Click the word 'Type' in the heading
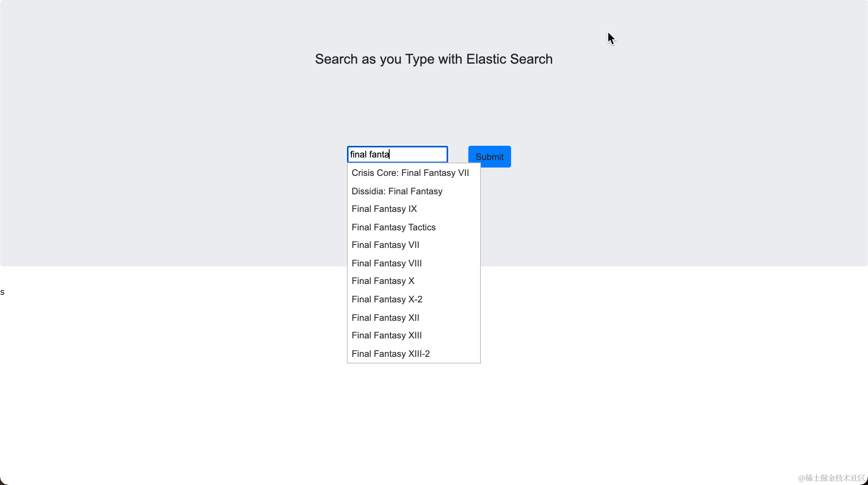This screenshot has width=868, height=485. pos(420,59)
